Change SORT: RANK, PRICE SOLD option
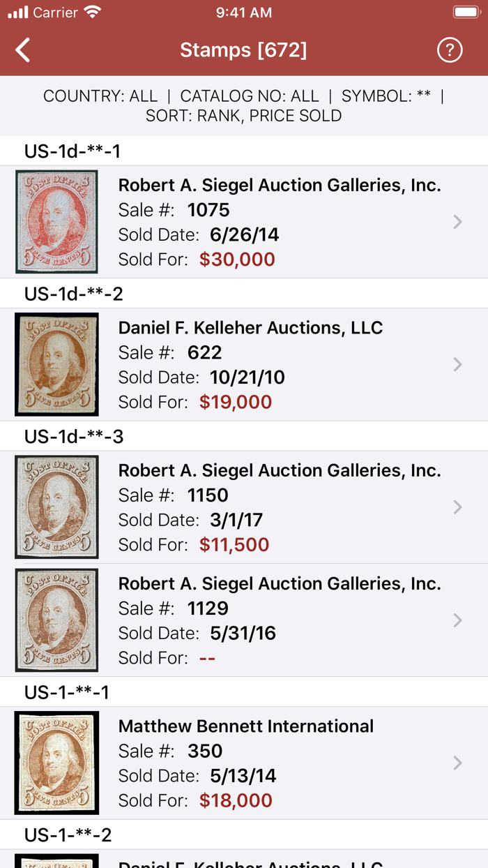The width and height of the screenshot is (488, 868). pyautogui.click(x=243, y=116)
